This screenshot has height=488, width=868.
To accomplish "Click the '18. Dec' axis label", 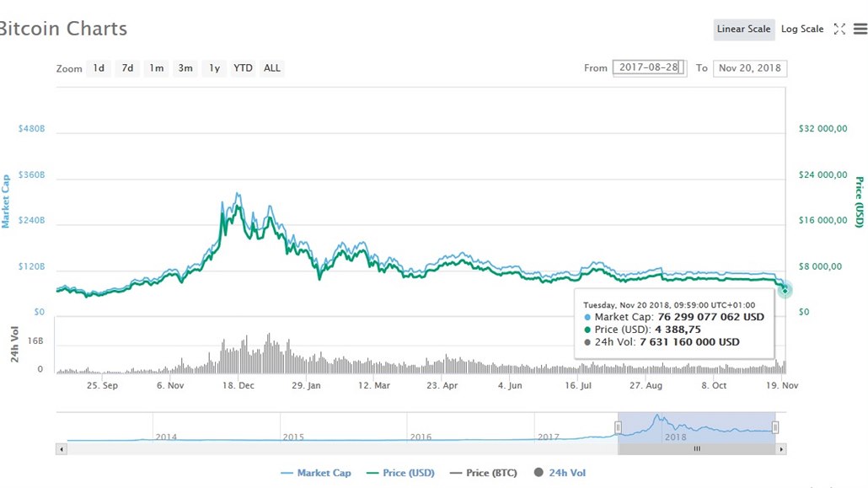I will [x=238, y=385].
